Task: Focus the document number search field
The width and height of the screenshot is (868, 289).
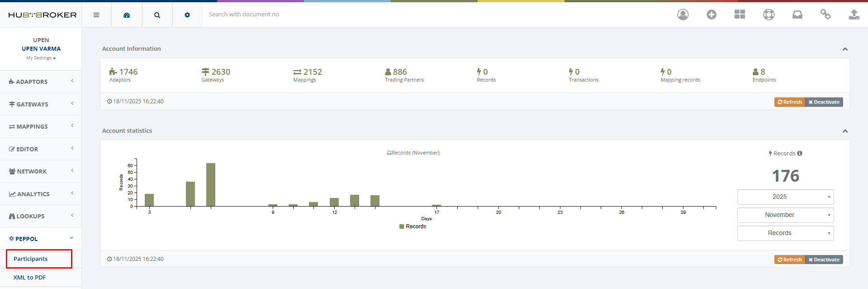Action: [434, 14]
